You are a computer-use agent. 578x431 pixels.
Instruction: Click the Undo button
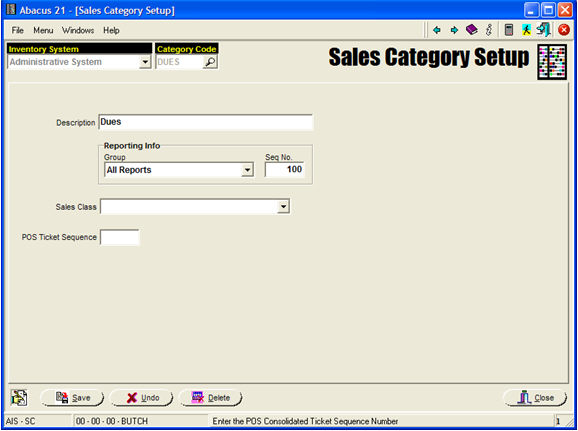point(142,398)
